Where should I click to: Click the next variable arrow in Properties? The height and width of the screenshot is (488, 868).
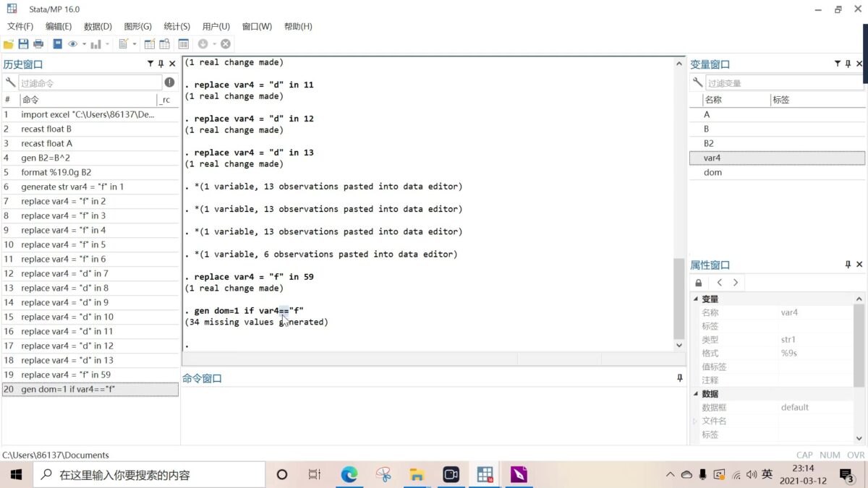pyautogui.click(x=736, y=283)
